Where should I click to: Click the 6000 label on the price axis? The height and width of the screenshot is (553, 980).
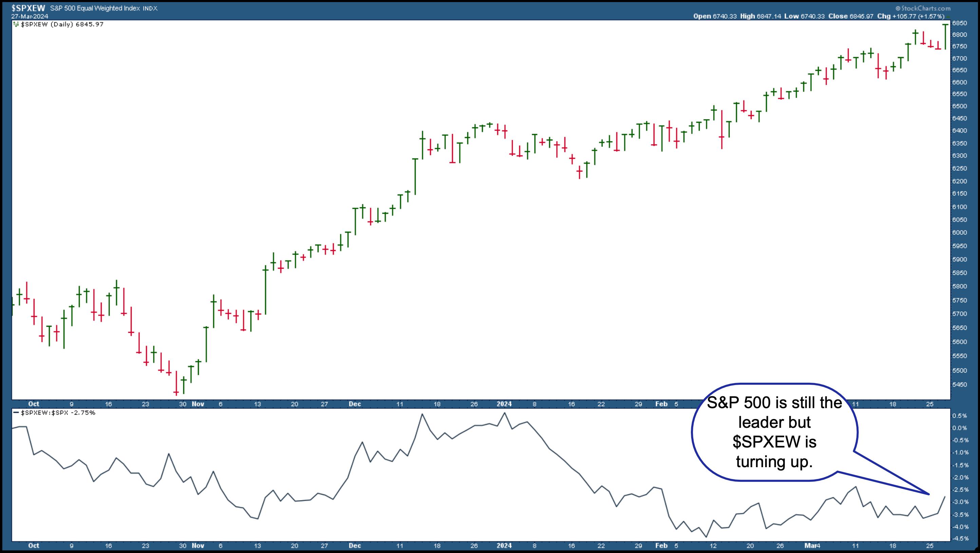click(960, 232)
